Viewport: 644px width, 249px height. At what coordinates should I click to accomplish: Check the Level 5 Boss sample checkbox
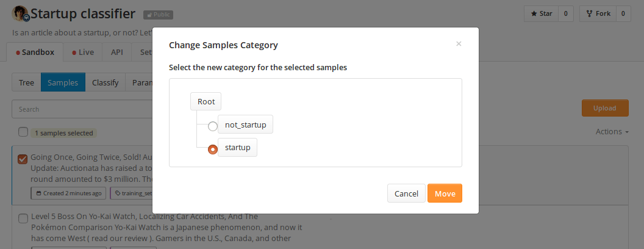(x=23, y=218)
